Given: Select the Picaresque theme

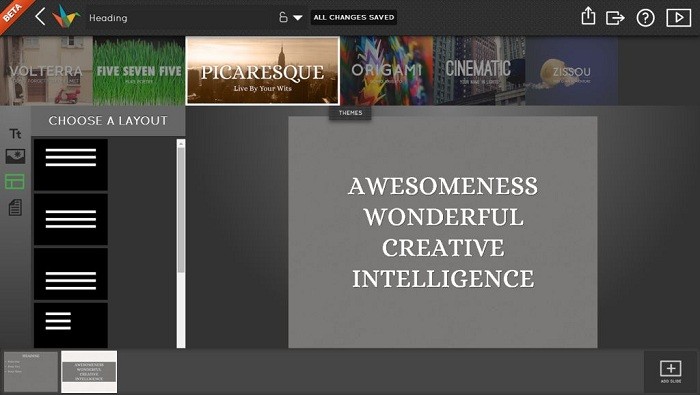Looking at the screenshot, I should 262,71.
